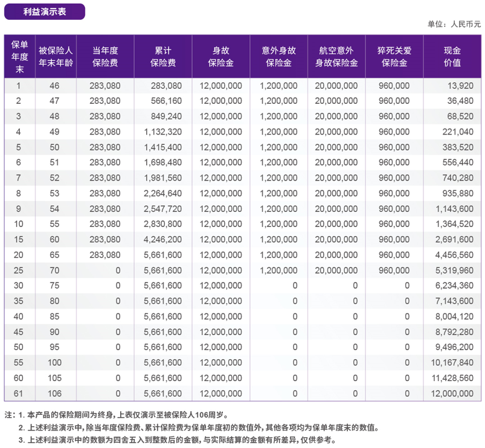Click death benefit 12,000,000 in year 1 row
Viewport: 485px width, 448px height.
221,86
